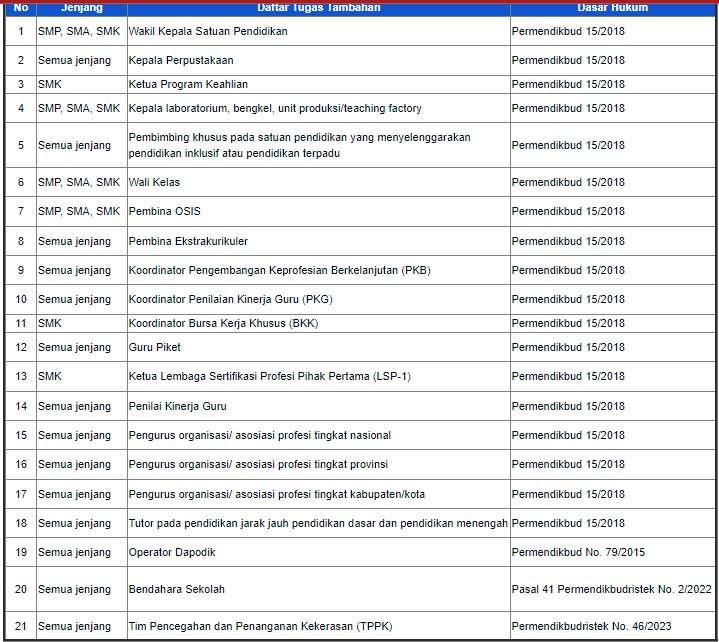Select the 'Pembina OSIS' cell
This screenshot has height=642, width=719.
(319, 211)
